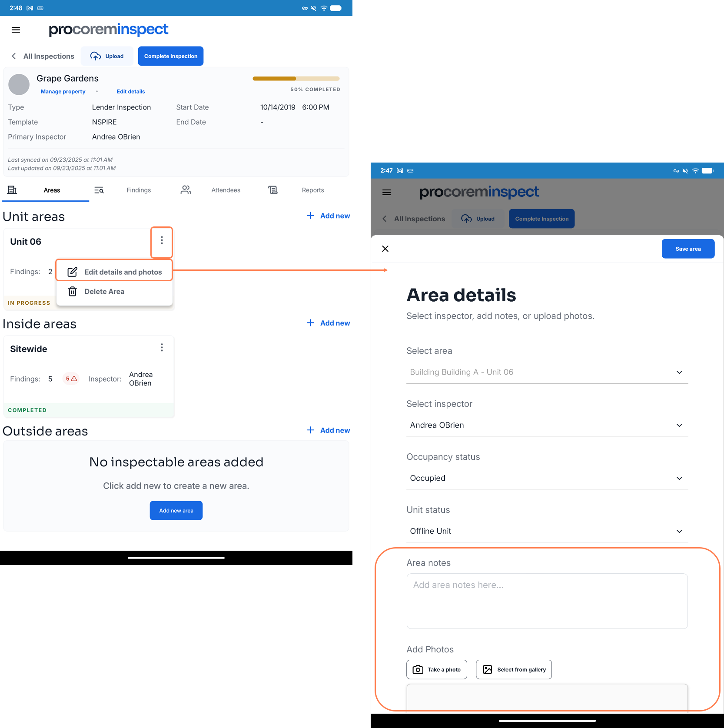This screenshot has width=724, height=728.
Task: Expand the Select area dropdown
Action: (x=547, y=372)
